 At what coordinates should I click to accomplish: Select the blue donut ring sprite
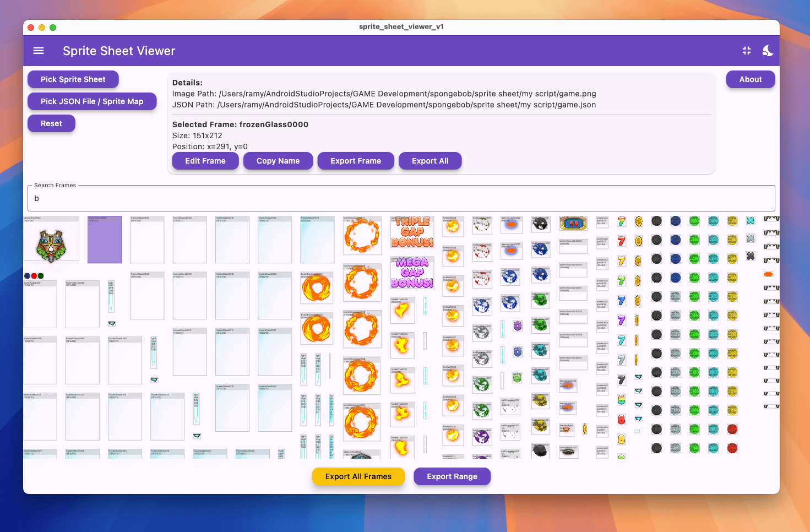[x=518, y=351]
